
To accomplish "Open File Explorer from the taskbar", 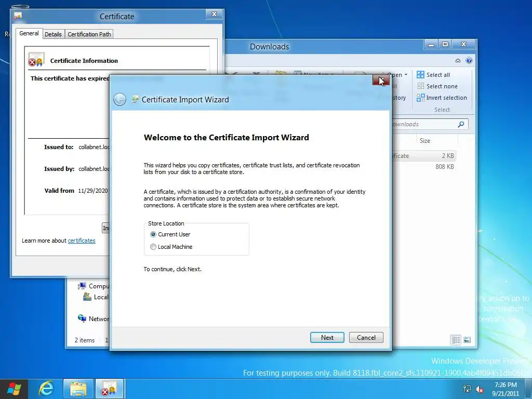I will (x=78, y=389).
